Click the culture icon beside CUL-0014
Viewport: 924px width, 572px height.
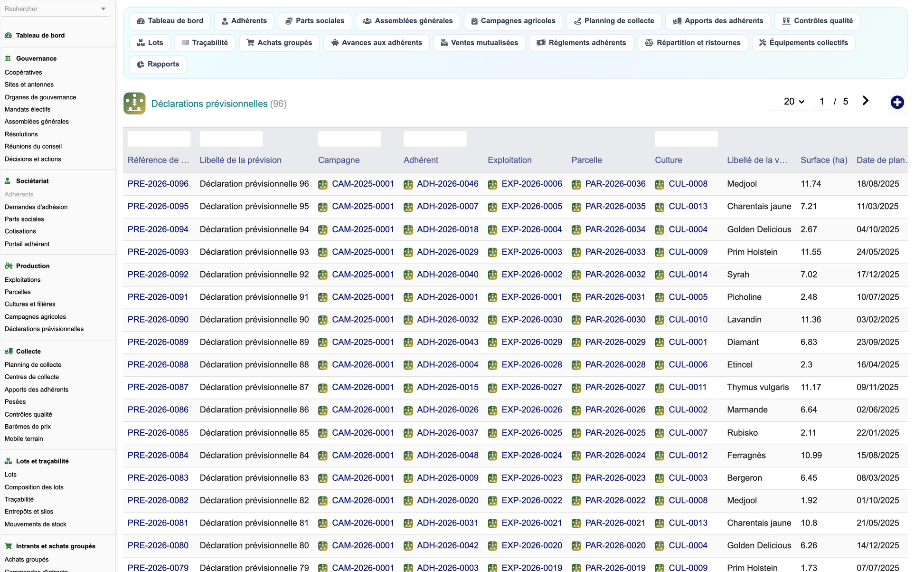click(x=660, y=275)
